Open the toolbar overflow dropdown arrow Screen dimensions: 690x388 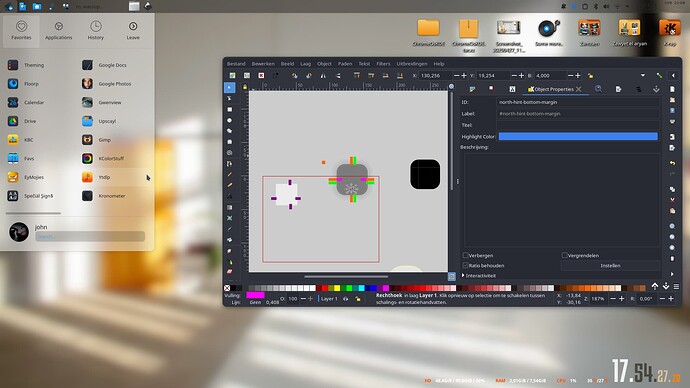643,76
